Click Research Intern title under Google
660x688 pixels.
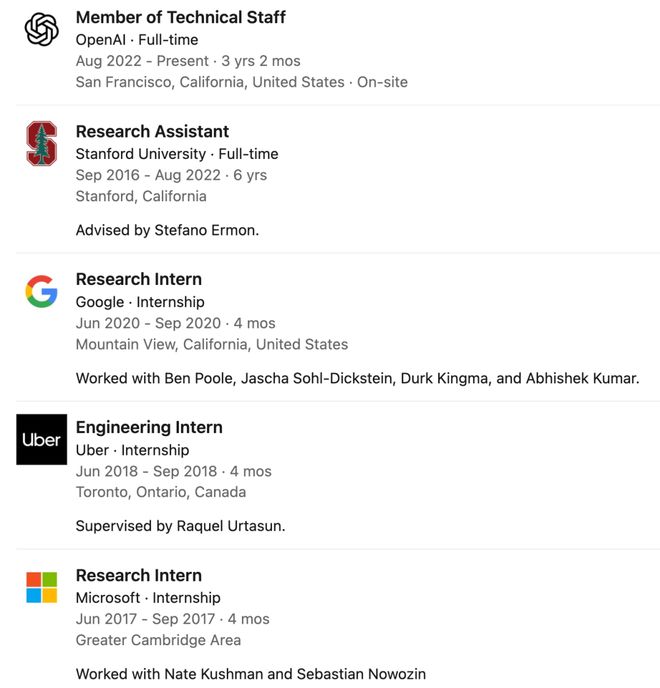pos(138,279)
